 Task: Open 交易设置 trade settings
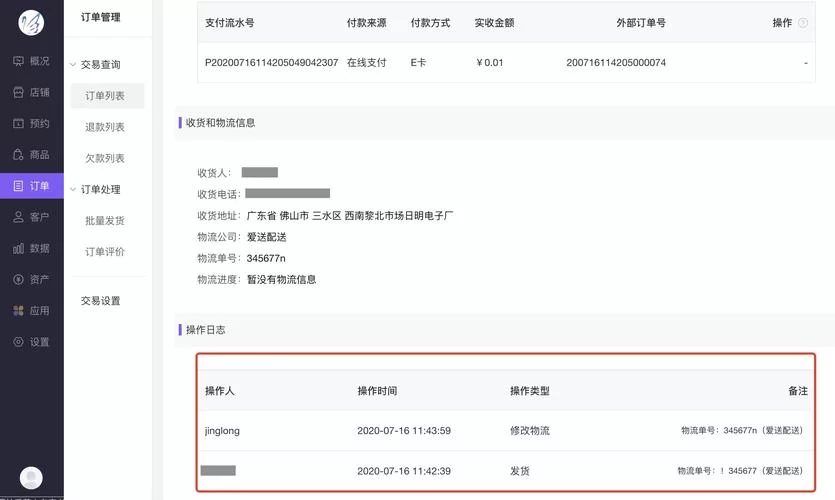[x=101, y=301]
